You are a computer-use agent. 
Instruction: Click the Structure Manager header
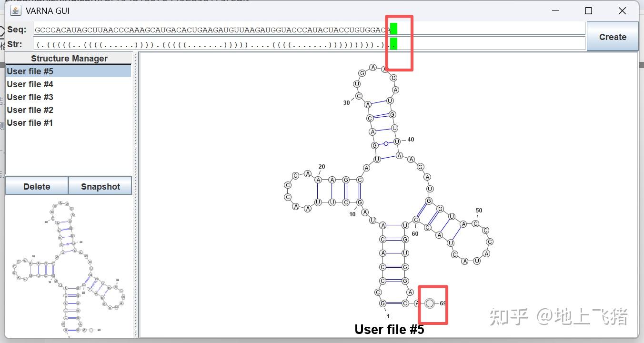[x=69, y=59]
